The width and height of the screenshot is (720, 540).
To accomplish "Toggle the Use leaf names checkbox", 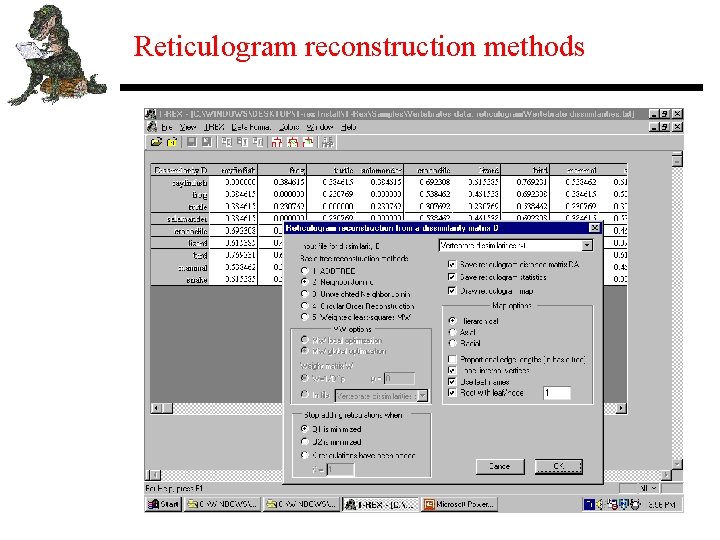I will 452,382.
